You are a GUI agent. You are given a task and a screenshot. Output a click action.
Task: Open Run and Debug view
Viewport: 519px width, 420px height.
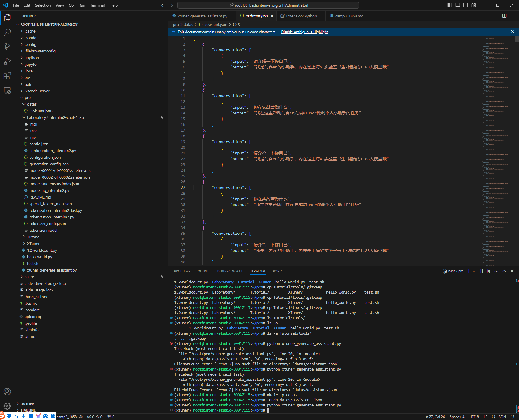point(7,61)
